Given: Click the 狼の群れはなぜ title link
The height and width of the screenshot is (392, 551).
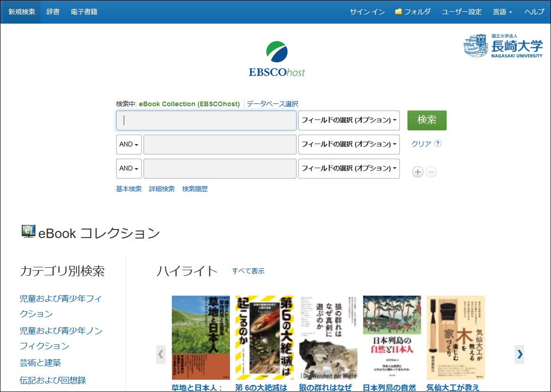Looking at the screenshot, I should [325, 387].
